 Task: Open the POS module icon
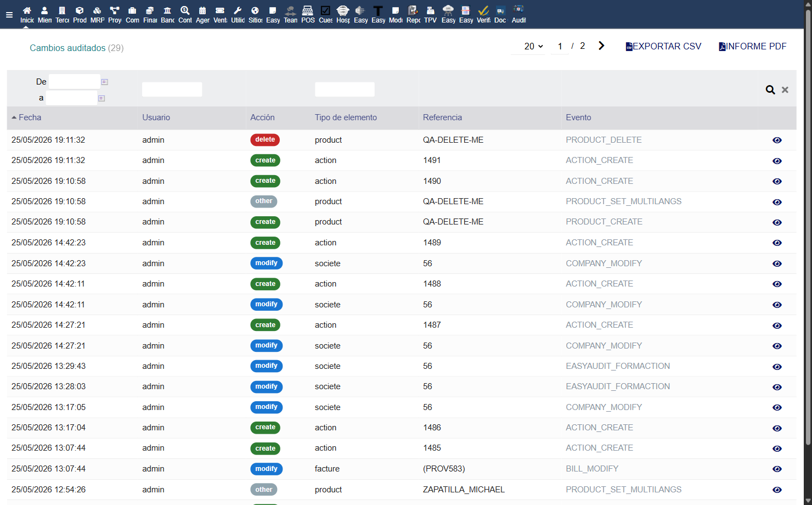308,15
